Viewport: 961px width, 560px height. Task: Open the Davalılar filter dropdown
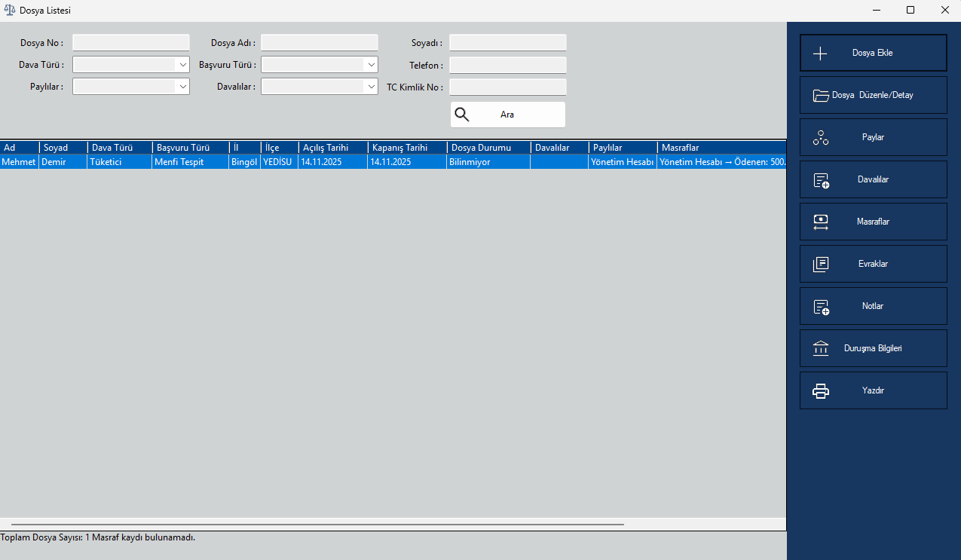coord(371,87)
